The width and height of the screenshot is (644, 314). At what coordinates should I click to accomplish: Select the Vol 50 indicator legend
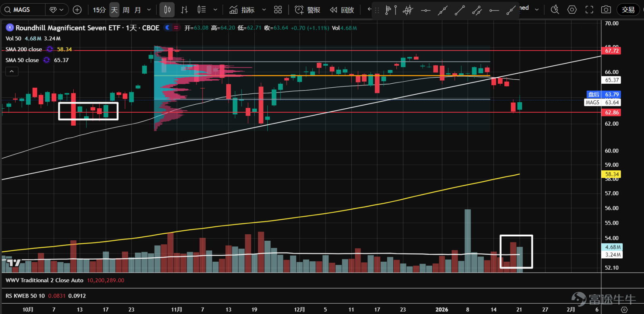pyautogui.click(x=13, y=39)
